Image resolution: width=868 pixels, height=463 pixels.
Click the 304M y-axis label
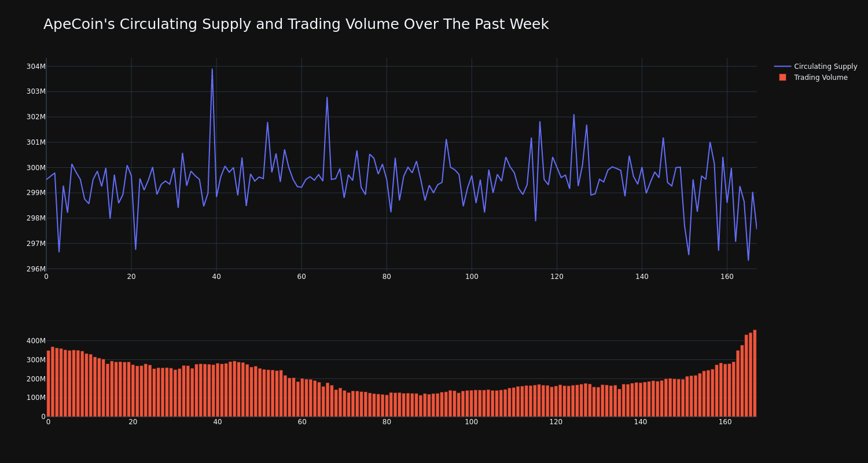(x=36, y=67)
